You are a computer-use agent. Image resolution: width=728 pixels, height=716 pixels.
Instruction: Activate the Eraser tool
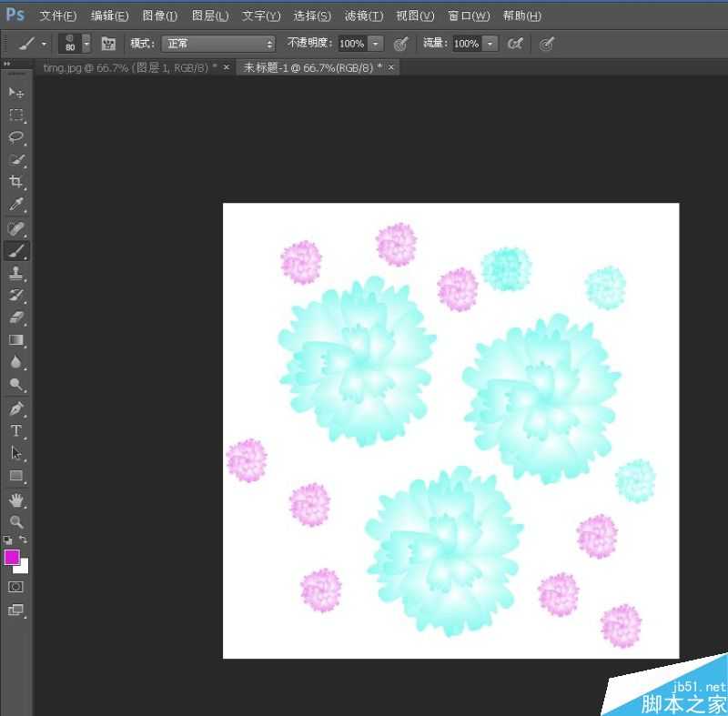pyautogui.click(x=16, y=318)
